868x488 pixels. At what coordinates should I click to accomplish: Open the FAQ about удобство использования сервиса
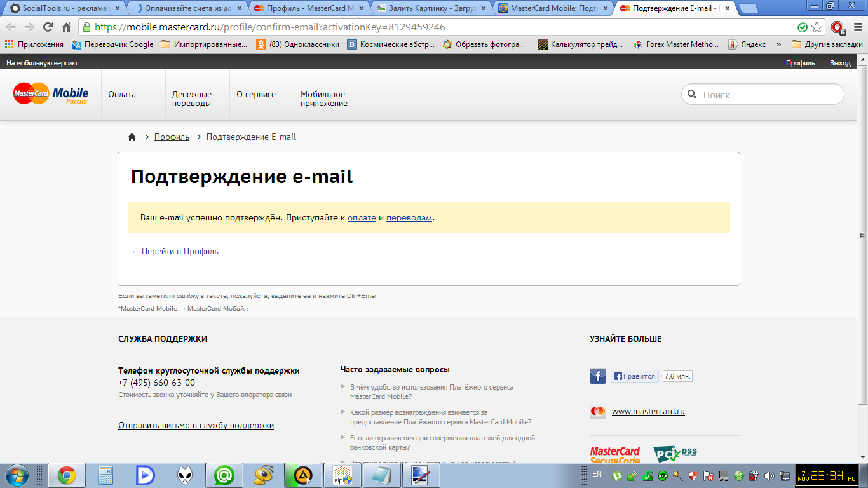point(431,391)
